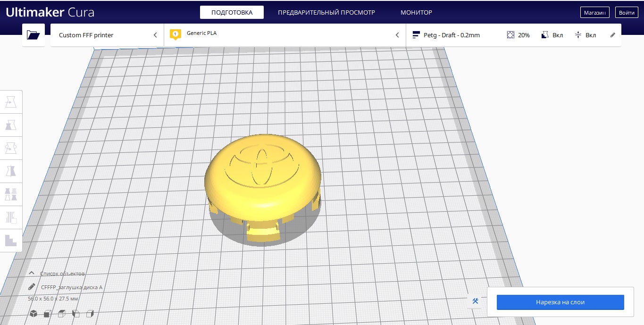This screenshot has height=325, width=644.
Task: Click the layer height profile icon
Action: tap(416, 35)
